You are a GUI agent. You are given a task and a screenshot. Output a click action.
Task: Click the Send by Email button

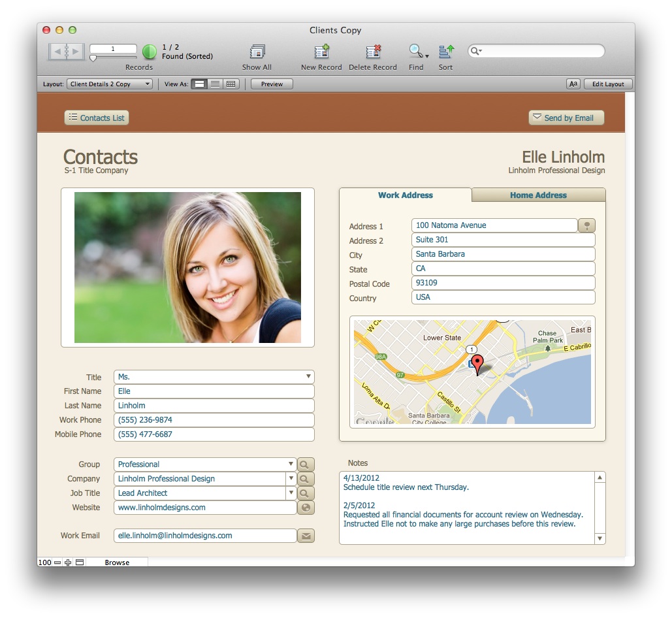coord(566,118)
